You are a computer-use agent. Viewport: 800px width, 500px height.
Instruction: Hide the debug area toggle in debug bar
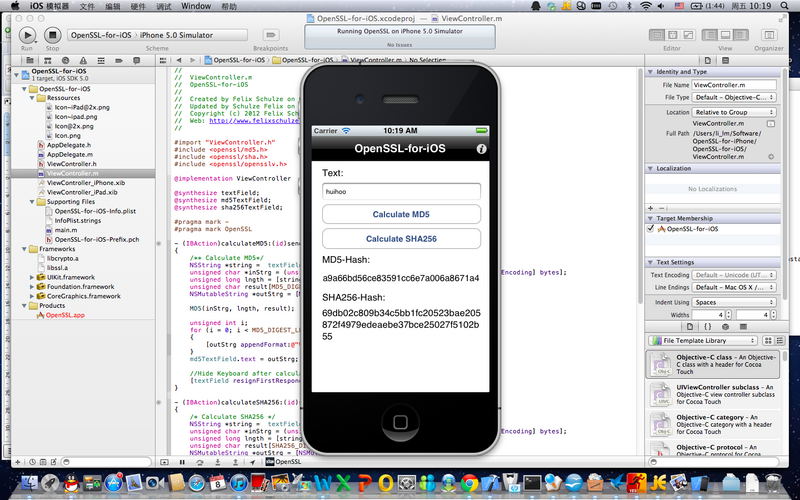pos(164,462)
